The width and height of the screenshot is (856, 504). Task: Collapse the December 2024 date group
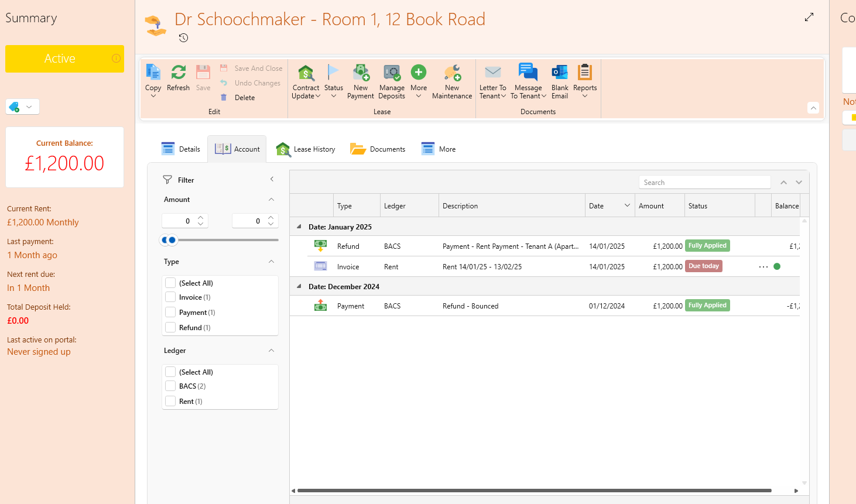pos(299,286)
